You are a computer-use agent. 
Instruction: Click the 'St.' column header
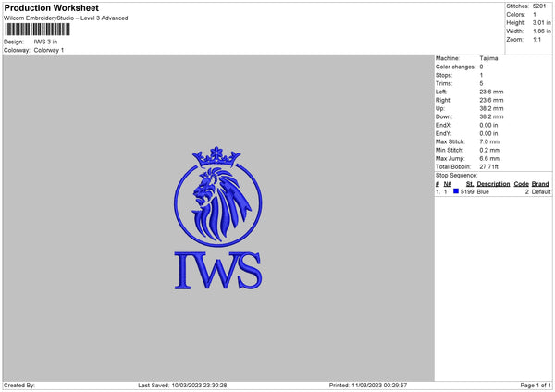(470, 184)
